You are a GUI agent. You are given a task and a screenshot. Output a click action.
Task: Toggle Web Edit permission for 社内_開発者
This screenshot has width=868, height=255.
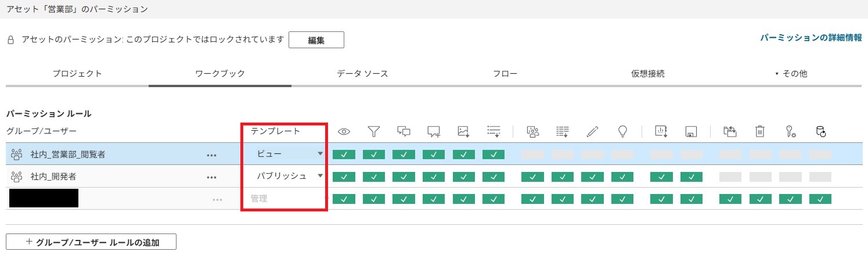(x=592, y=177)
